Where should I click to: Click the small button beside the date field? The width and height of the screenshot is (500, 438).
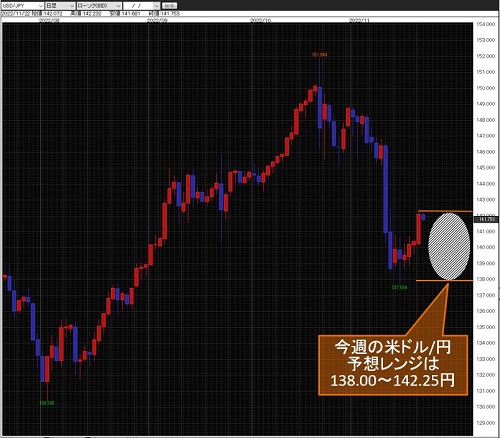tap(169, 6)
